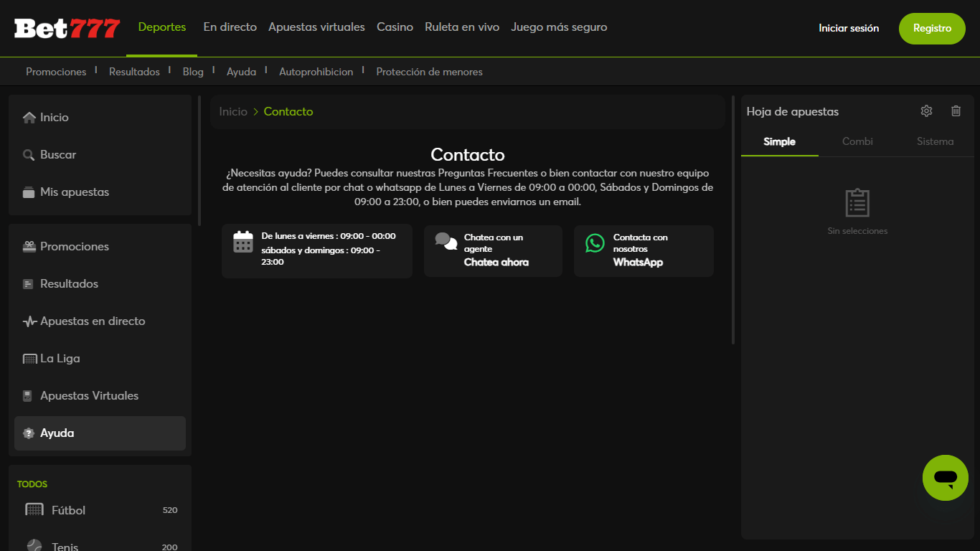
Task: Click Iniciar sesión
Action: (849, 29)
